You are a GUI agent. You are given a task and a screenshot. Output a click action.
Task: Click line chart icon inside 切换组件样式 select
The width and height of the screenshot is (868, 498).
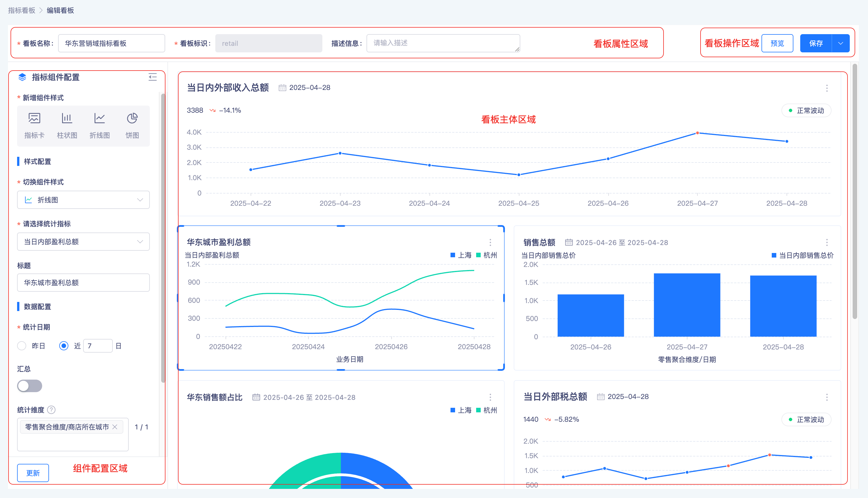tap(28, 200)
